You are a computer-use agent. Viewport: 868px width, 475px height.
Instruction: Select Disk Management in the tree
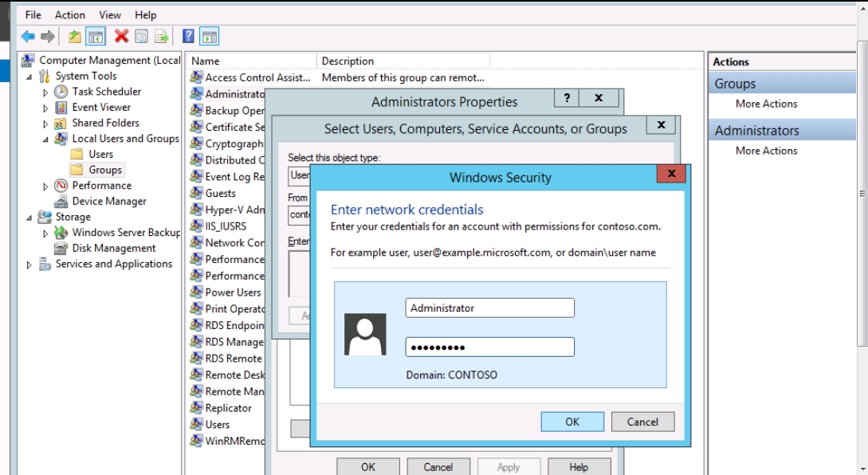[113, 248]
